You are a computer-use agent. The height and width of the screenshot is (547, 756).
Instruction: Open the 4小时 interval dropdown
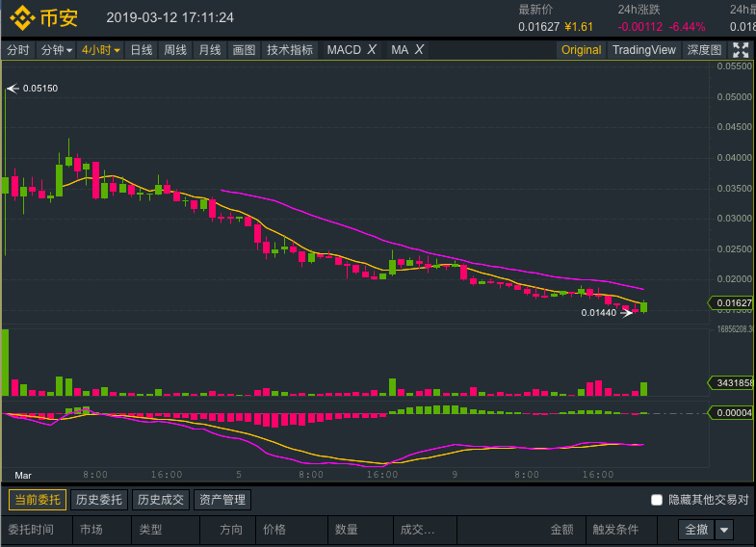(100, 50)
